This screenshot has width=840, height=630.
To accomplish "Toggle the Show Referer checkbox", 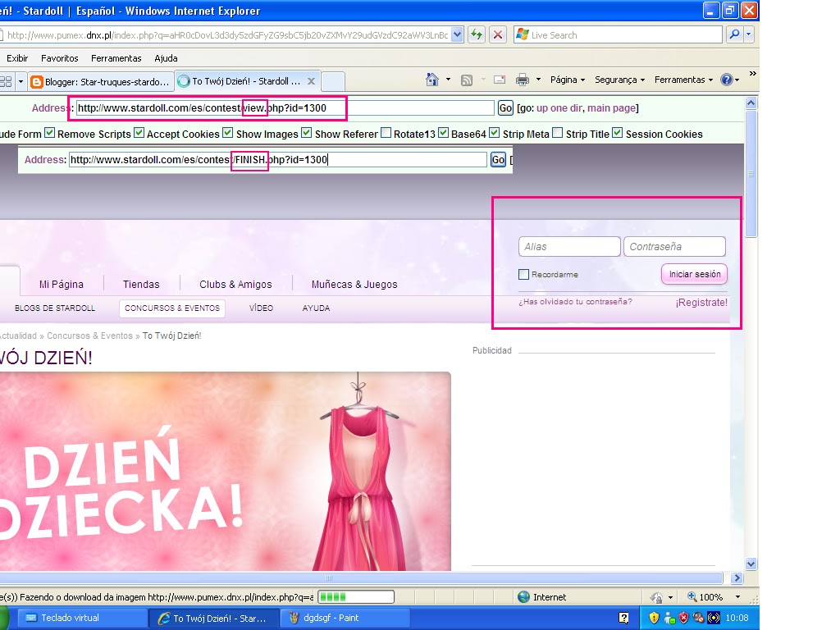I will [307, 132].
